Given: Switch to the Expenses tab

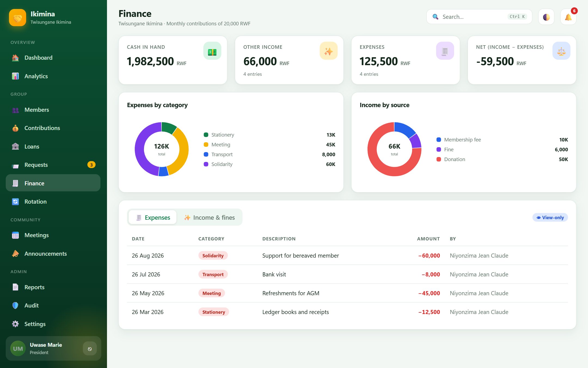Looking at the screenshot, I should (152, 217).
